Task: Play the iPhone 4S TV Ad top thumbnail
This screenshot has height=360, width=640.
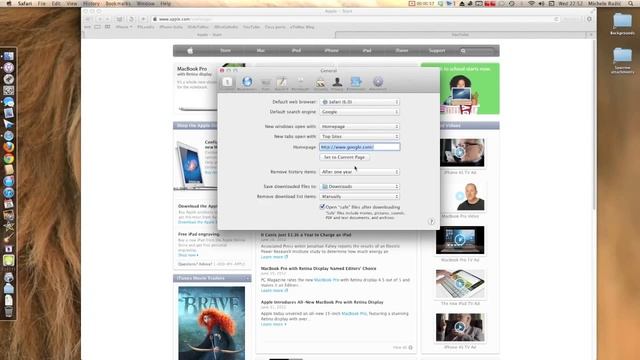Action: 460,153
